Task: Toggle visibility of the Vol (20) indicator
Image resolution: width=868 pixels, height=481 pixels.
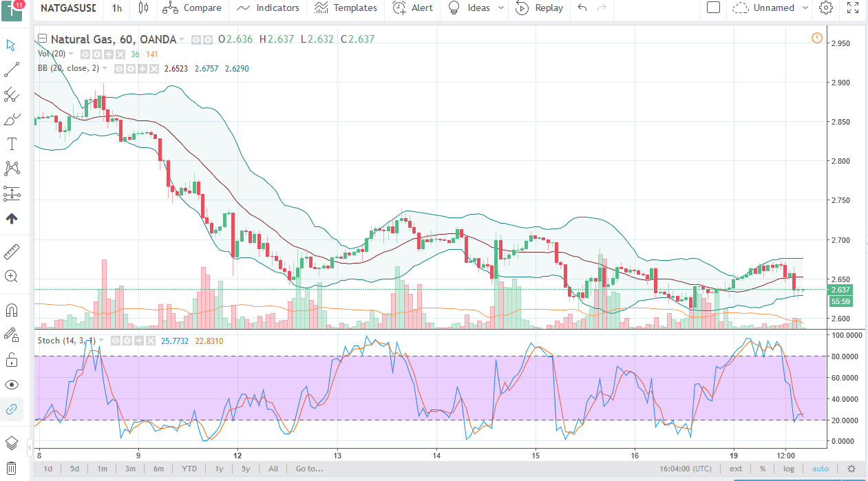Action: (x=86, y=54)
